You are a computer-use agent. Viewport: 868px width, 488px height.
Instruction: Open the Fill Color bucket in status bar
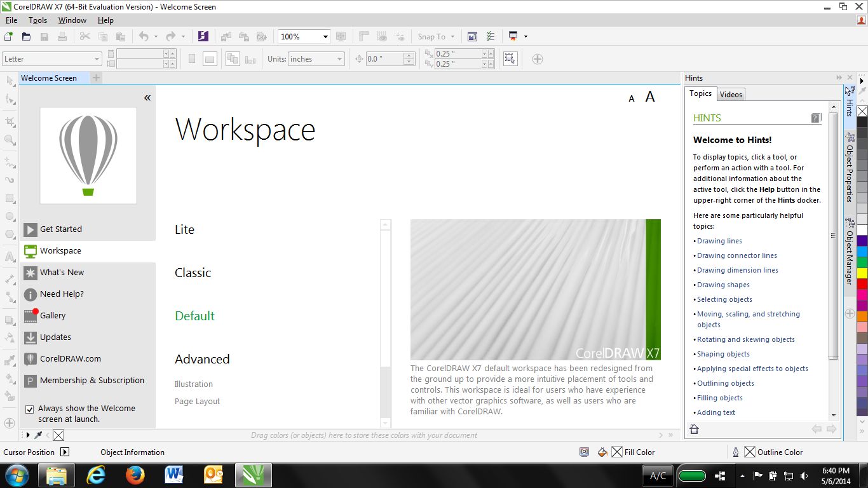[x=603, y=452]
